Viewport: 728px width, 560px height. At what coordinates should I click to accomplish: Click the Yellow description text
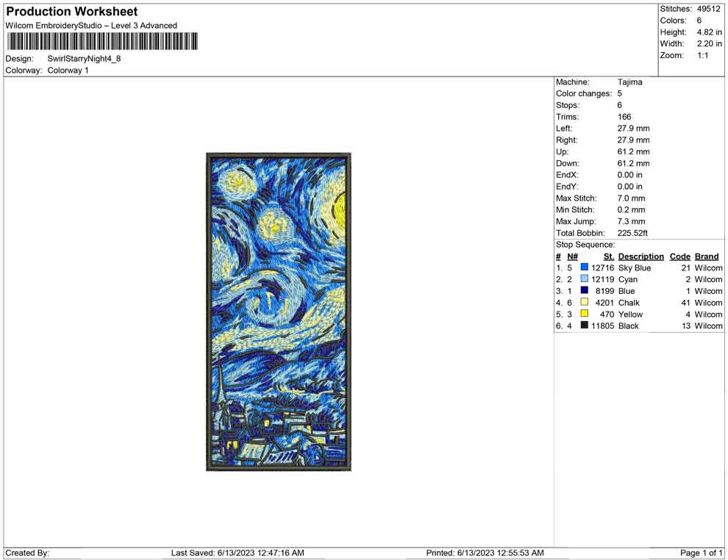click(630, 314)
